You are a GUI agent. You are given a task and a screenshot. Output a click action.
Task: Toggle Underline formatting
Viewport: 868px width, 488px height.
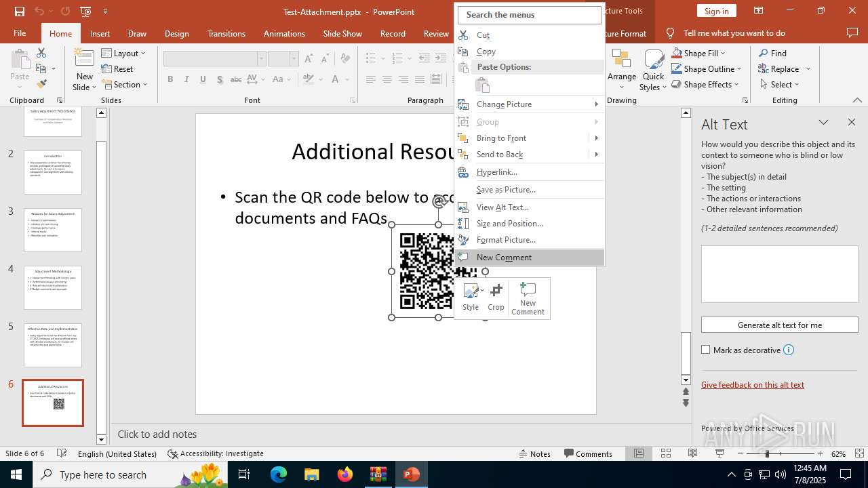pyautogui.click(x=203, y=79)
